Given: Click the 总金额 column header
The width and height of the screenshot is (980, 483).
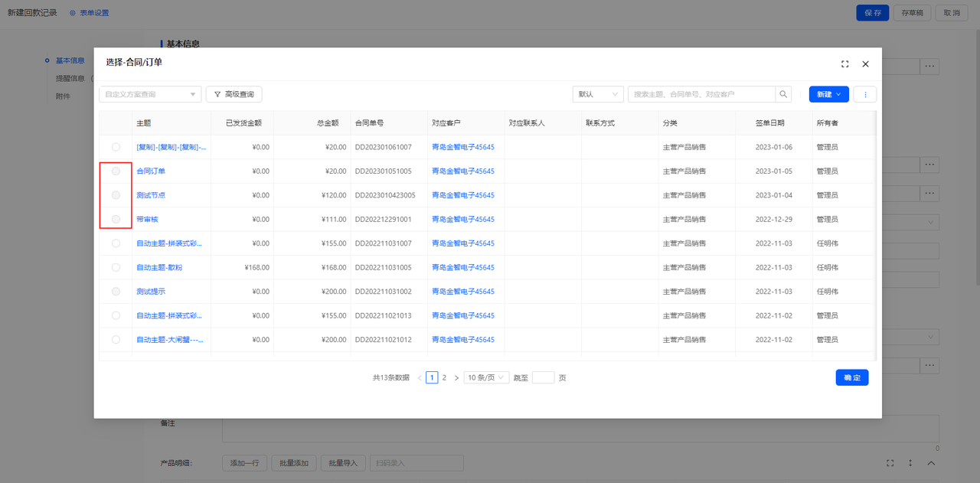Looking at the screenshot, I should coord(328,123).
